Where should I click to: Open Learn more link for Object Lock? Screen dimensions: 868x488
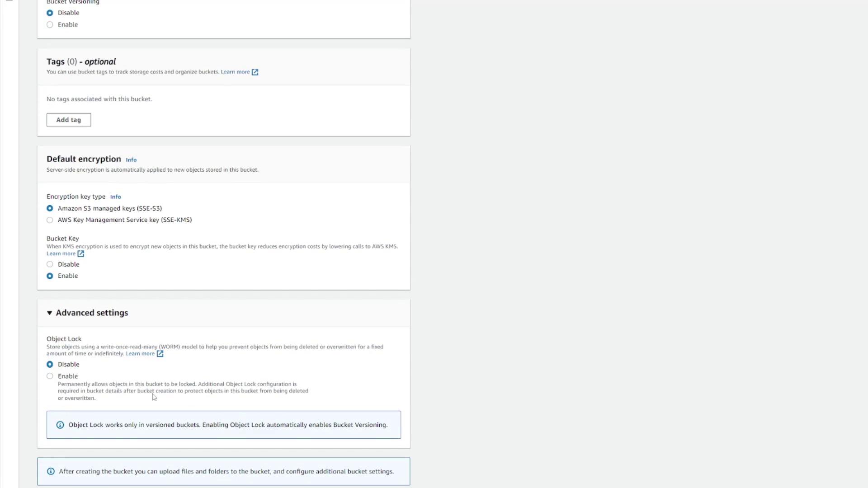(x=140, y=354)
